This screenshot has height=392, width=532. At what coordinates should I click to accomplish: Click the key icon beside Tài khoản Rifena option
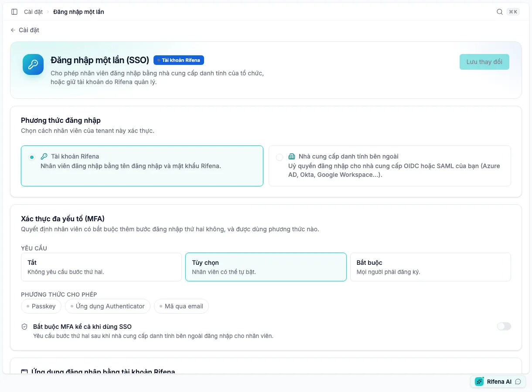pyautogui.click(x=44, y=156)
